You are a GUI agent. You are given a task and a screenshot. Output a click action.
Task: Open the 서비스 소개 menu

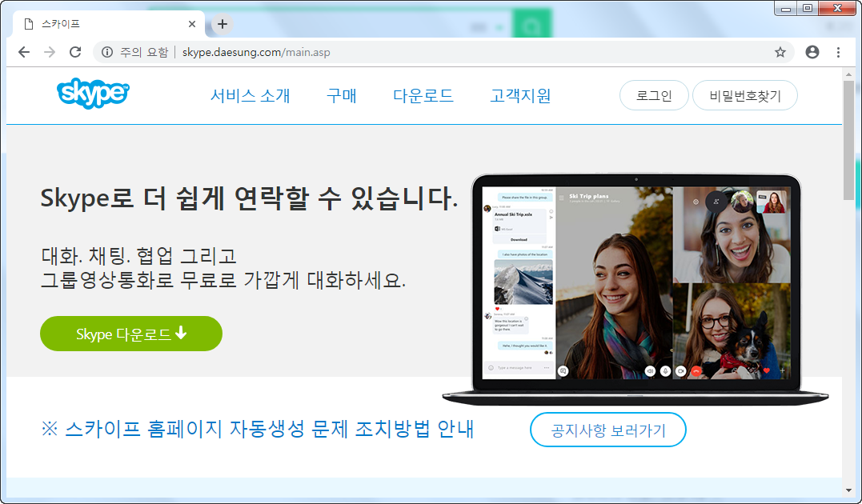click(251, 96)
